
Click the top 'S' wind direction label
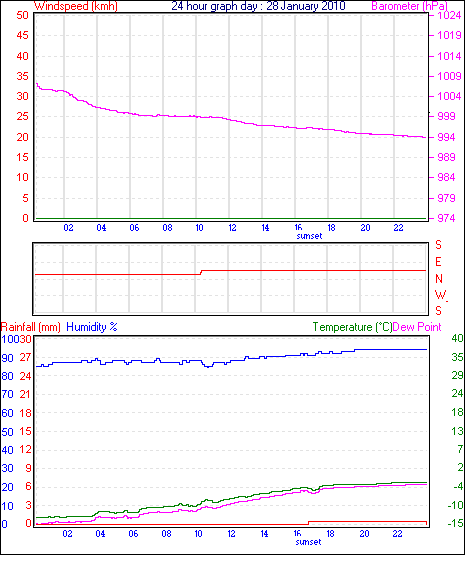pyautogui.click(x=438, y=245)
